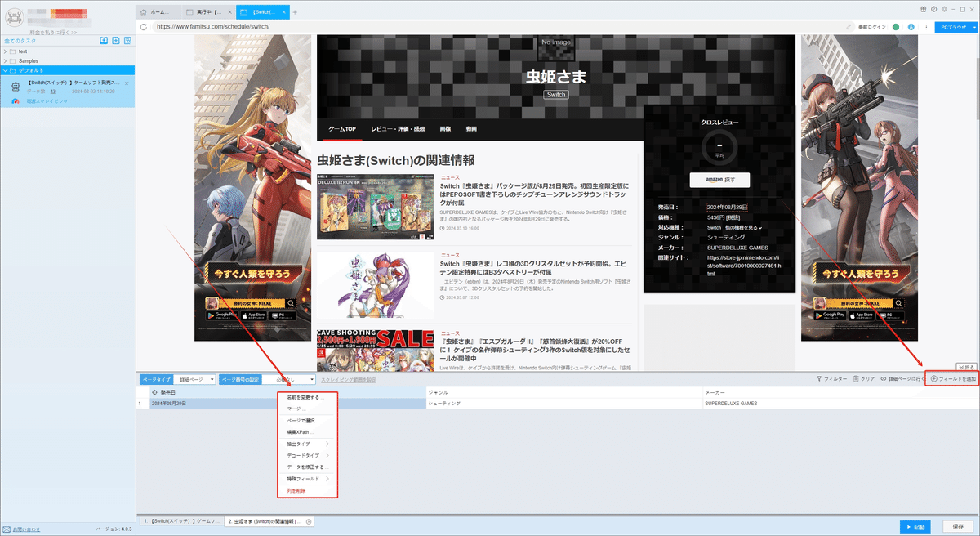Click the 保存 save button
The width and height of the screenshot is (980, 536).
tap(958, 527)
